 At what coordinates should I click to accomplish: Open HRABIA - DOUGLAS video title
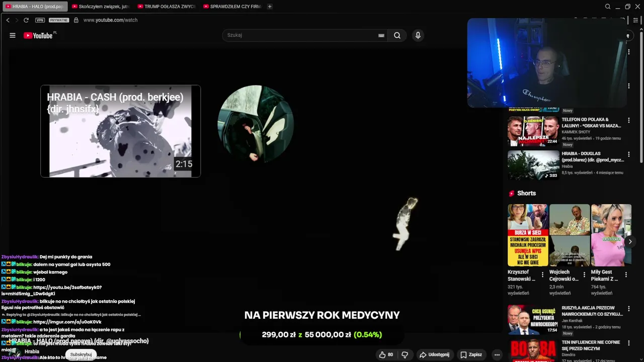tap(593, 157)
